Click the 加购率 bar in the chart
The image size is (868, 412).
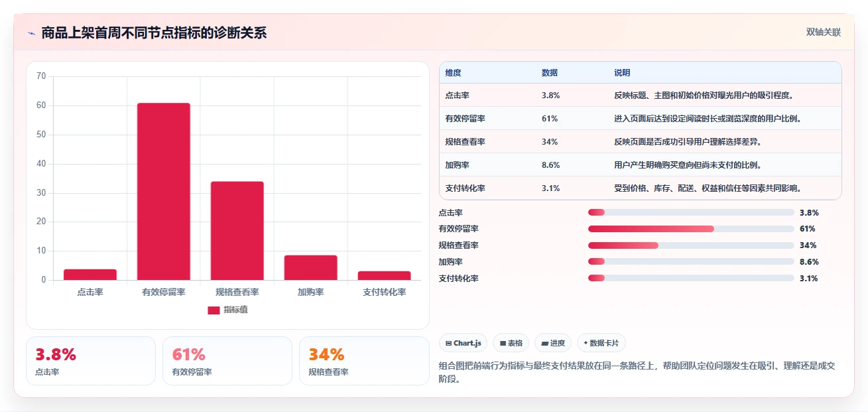[311, 267]
